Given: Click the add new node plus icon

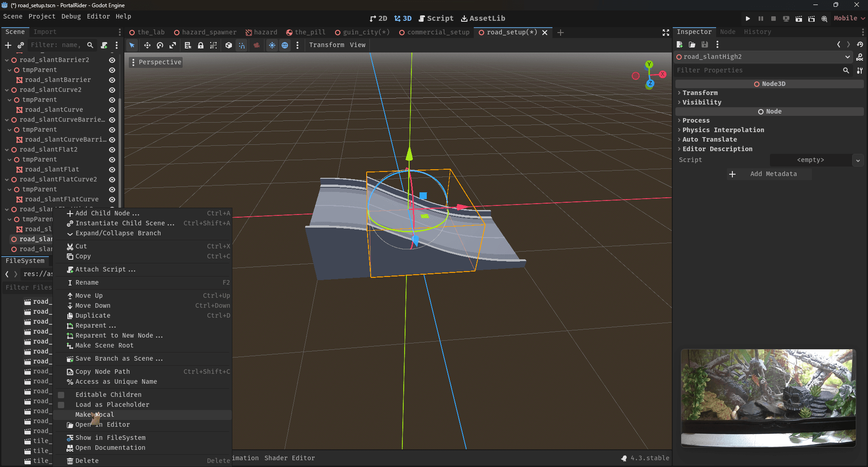Looking at the screenshot, I should [x=8, y=45].
